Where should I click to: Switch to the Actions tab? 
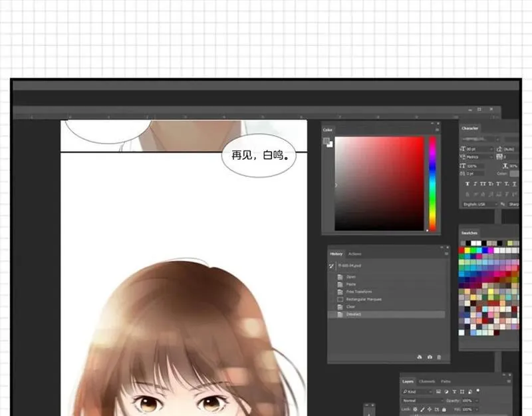(x=355, y=254)
